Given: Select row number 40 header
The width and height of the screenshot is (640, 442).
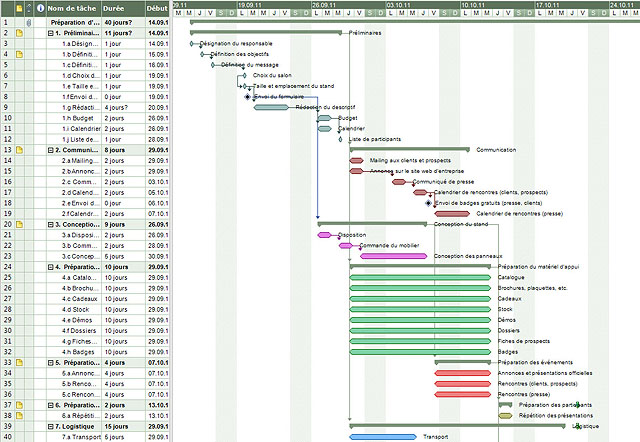Looking at the screenshot, I should click(x=7, y=437).
